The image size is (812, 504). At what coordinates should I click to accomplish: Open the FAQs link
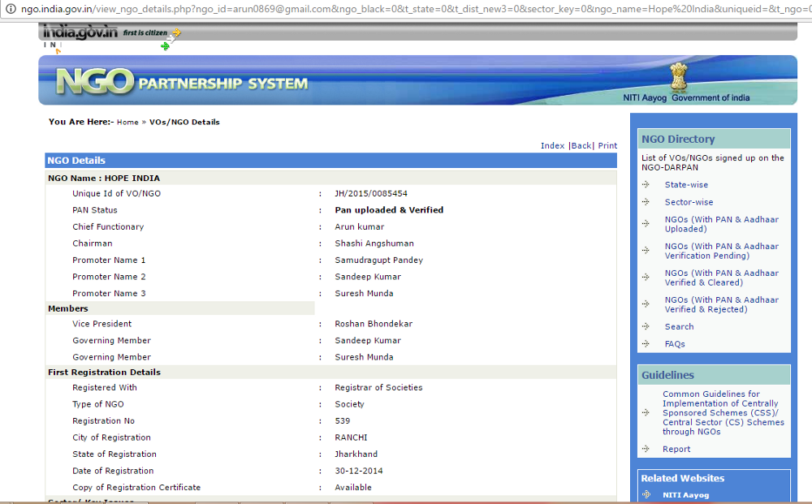pyautogui.click(x=675, y=344)
